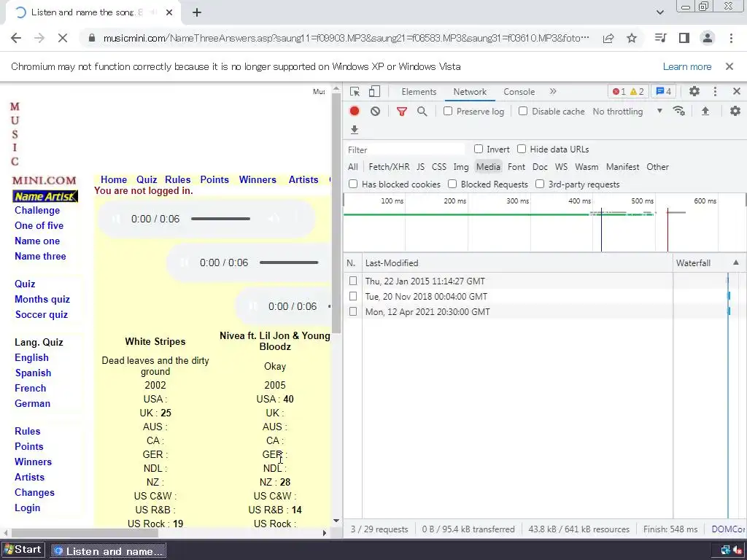Select Listen and name taskbar window button
Viewport: 747px width, 560px height.
coord(108,551)
